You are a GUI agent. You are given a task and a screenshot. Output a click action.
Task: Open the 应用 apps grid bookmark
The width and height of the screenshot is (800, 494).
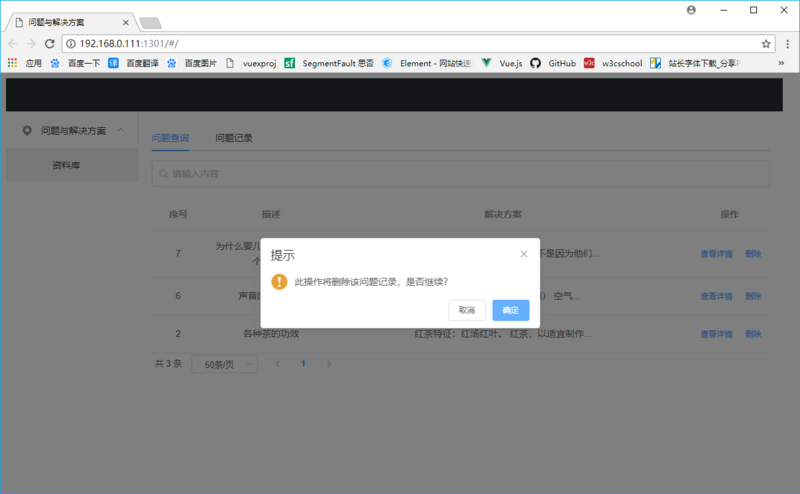coord(24,63)
